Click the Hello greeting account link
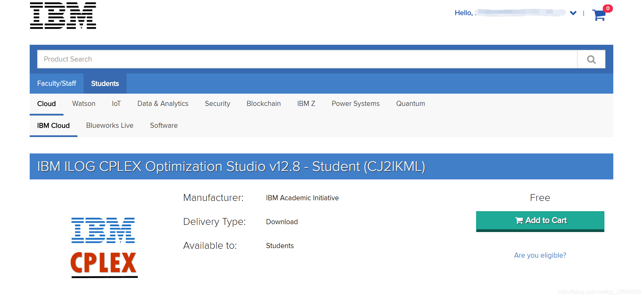This screenshot has width=644, height=298. [510, 13]
